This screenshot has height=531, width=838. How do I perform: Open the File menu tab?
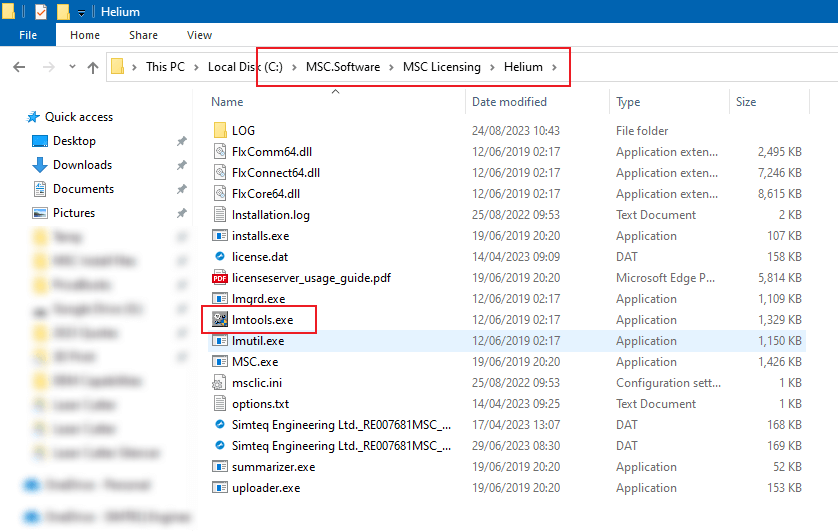[x=28, y=35]
